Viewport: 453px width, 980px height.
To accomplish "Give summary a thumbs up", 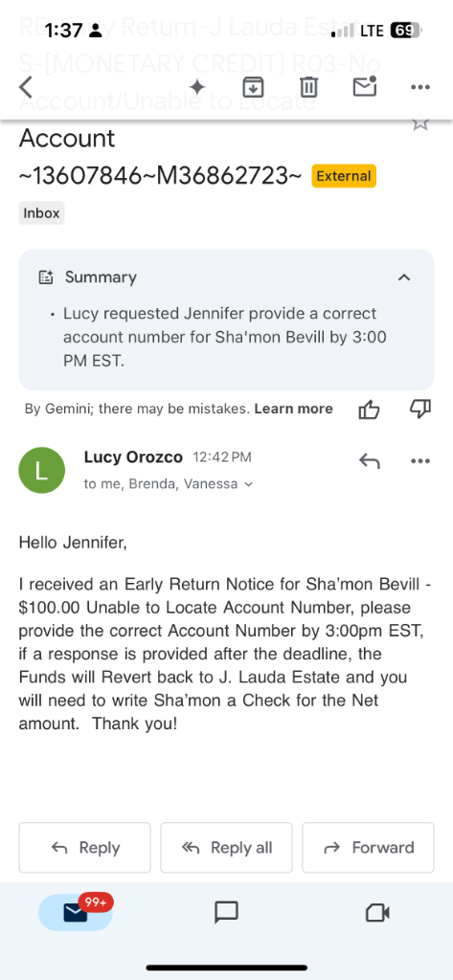I will [369, 410].
